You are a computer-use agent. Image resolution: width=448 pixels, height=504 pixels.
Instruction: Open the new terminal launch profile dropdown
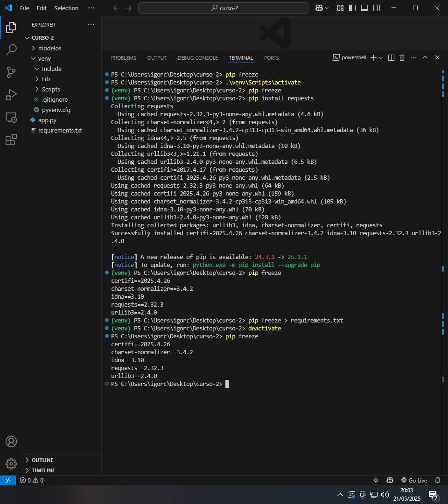pyautogui.click(x=381, y=58)
